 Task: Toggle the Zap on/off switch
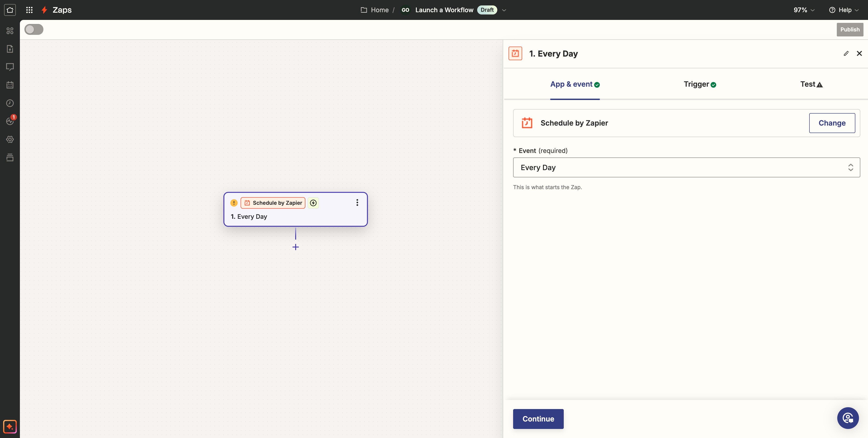tap(34, 29)
